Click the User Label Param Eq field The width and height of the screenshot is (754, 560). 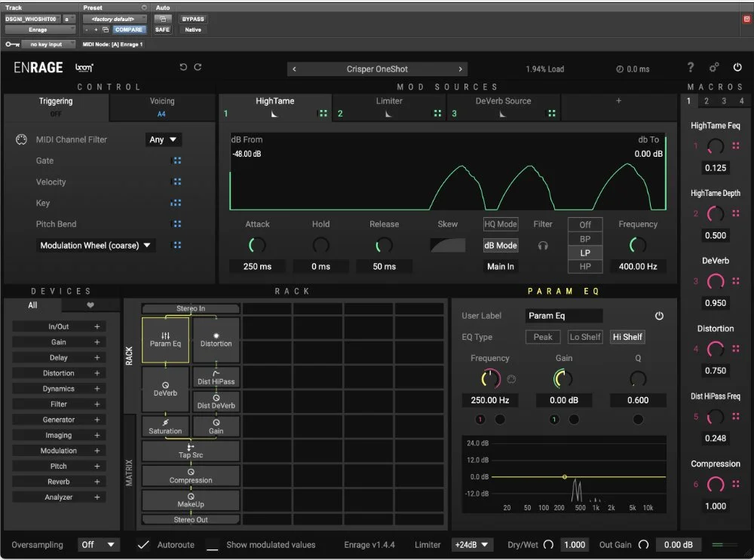(x=563, y=316)
